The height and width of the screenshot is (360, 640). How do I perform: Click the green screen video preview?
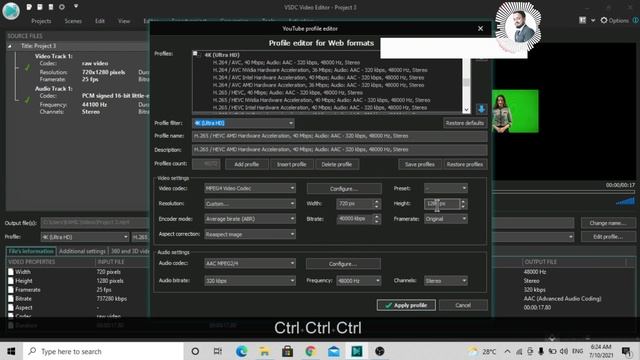pyautogui.click(x=515, y=111)
